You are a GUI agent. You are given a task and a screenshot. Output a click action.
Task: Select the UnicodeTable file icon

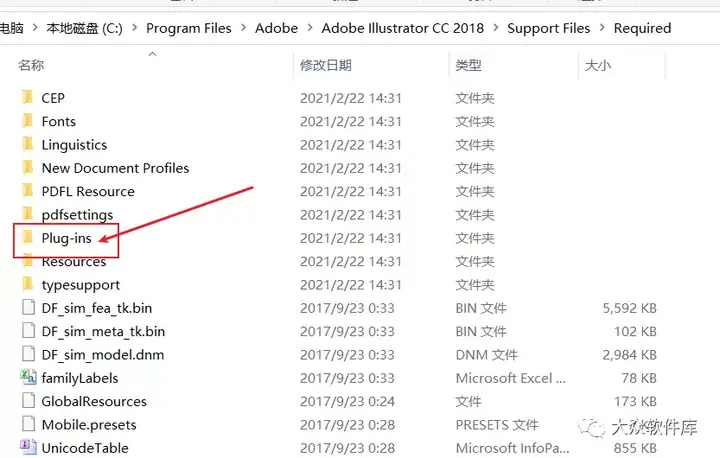[x=28, y=447]
